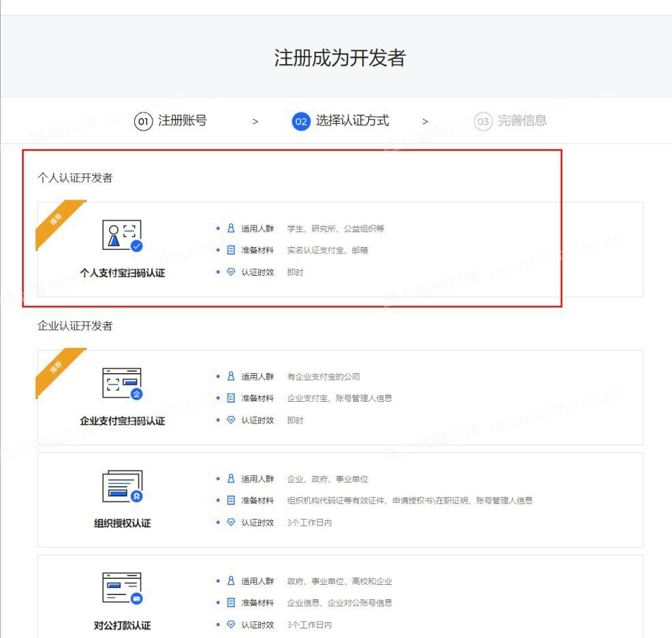Click person icon in 个人支付宝扫码认证 card
The height and width of the screenshot is (638, 672).
[231, 228]
